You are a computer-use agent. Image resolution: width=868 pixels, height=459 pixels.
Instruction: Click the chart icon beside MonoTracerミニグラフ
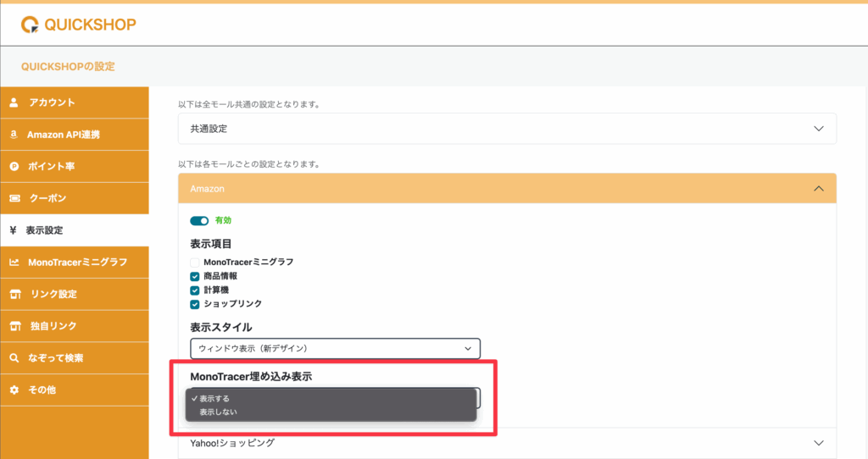point(14,263)
